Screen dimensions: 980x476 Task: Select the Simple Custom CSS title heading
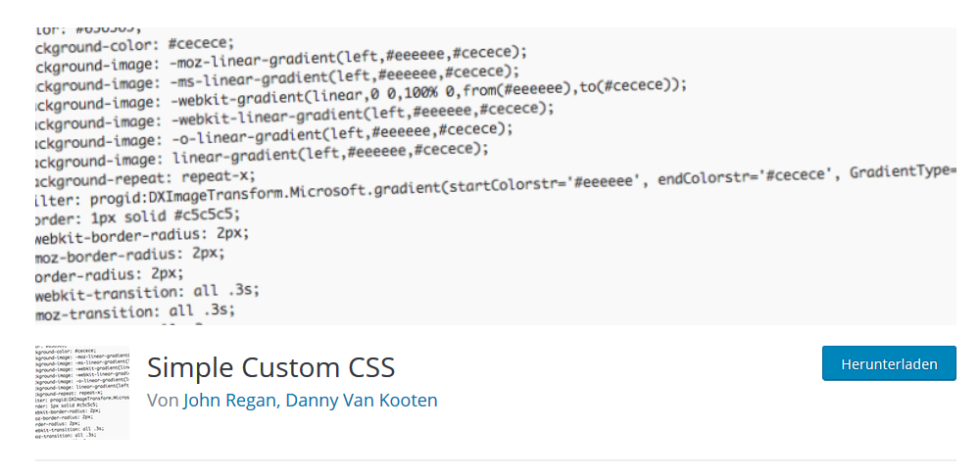270,366
